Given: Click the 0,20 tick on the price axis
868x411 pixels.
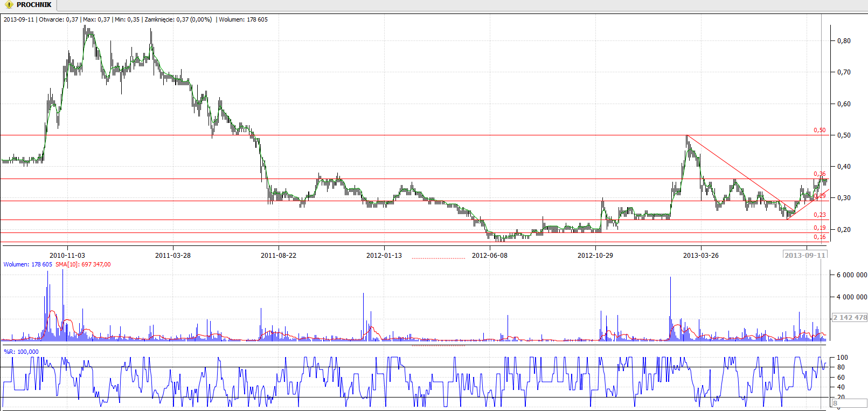Looking at the screenshot, I should coord(844,229).
